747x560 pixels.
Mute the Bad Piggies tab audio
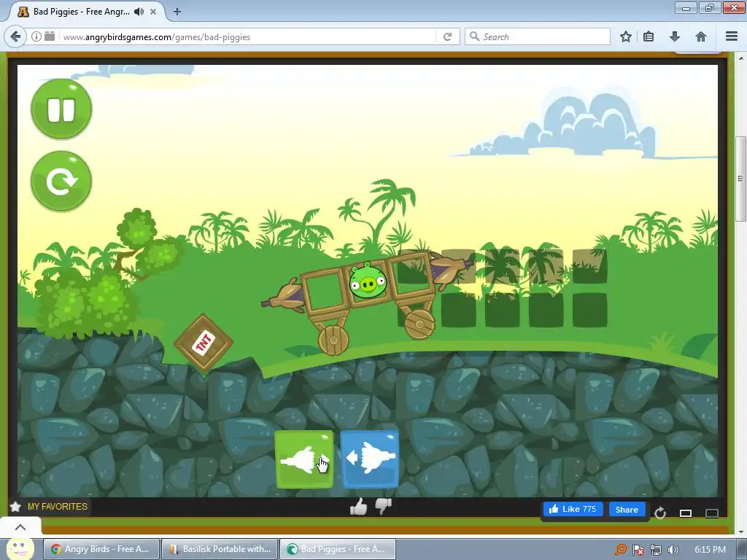[139, 12]
